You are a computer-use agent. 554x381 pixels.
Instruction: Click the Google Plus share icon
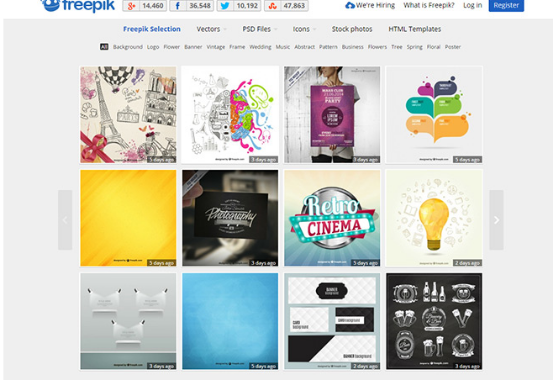tap(131, 6)
